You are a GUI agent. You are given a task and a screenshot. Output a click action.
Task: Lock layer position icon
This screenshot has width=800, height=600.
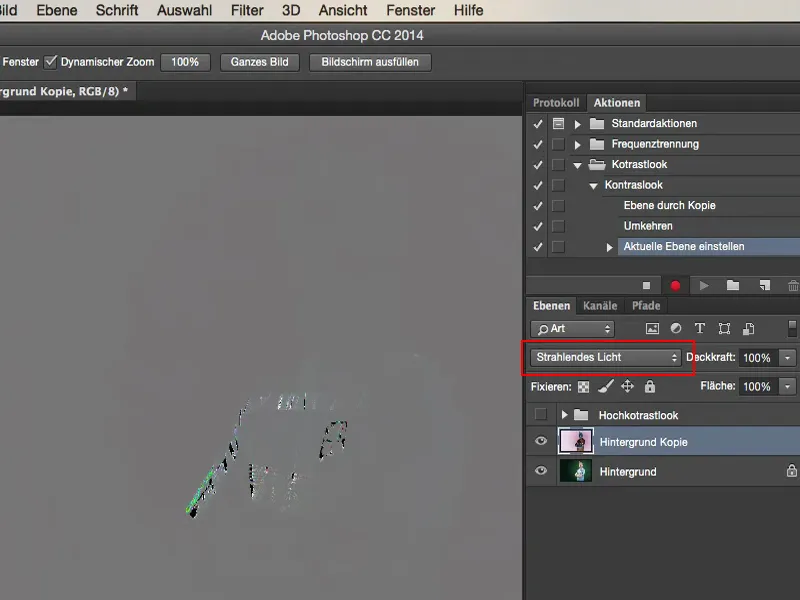tap(628, 386)
